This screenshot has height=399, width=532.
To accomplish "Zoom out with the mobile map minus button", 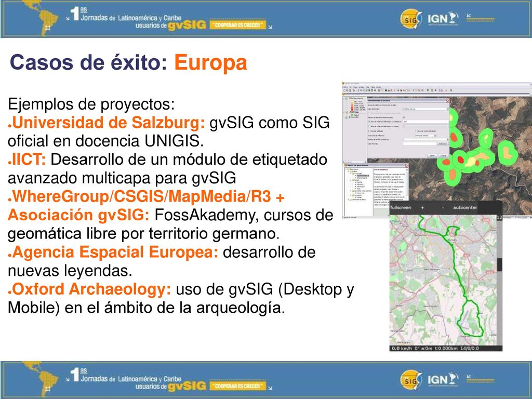I will [x=443, y=208].
